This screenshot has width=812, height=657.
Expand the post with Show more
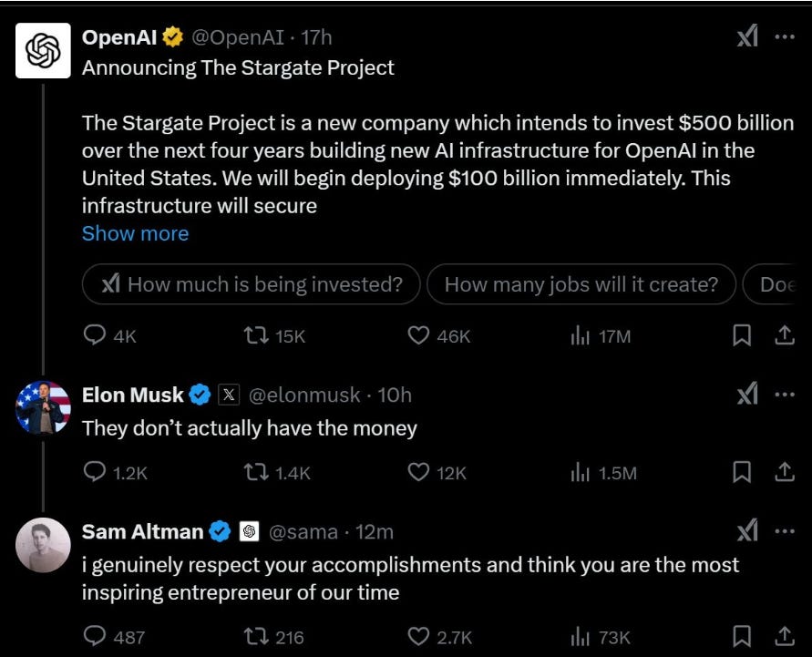click(135, 233)
